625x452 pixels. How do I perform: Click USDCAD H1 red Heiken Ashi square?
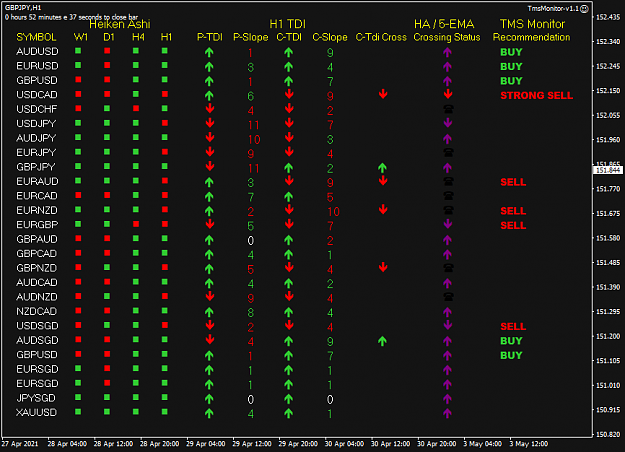165,94
